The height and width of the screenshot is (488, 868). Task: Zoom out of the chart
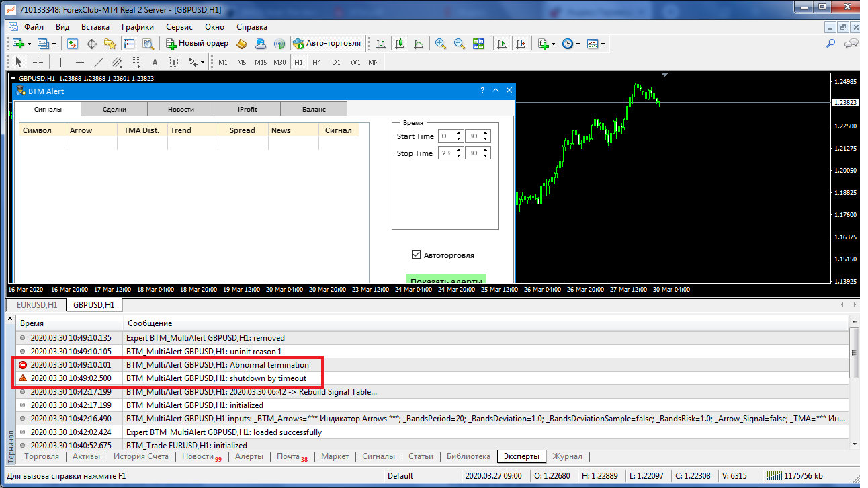point(460,44)
